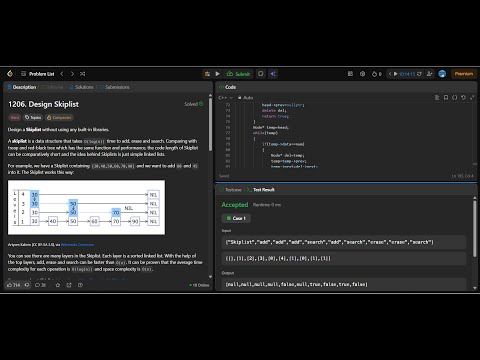
Task: Switch to the Editorial tab
Action: (x=52, y=87)
